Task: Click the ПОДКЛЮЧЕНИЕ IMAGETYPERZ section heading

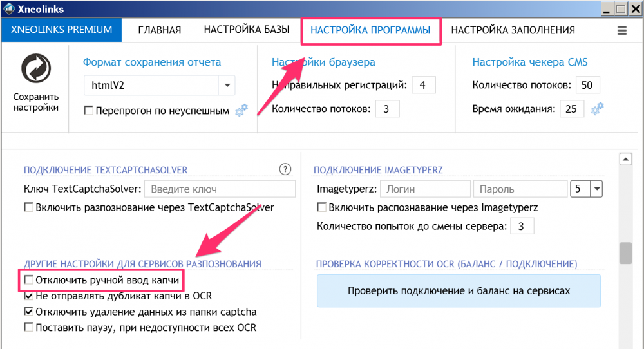Action: (378, 170)
